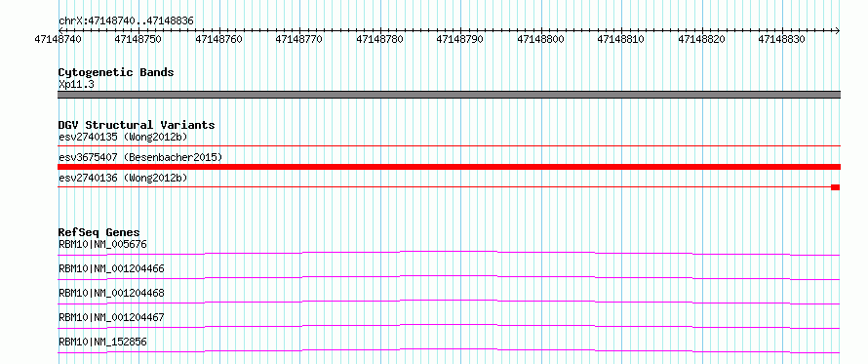The height and width of the screenshot is (364, 868).
Task: Click the magenta line under RBM10|NM_001204466
Action: point(449,277)
